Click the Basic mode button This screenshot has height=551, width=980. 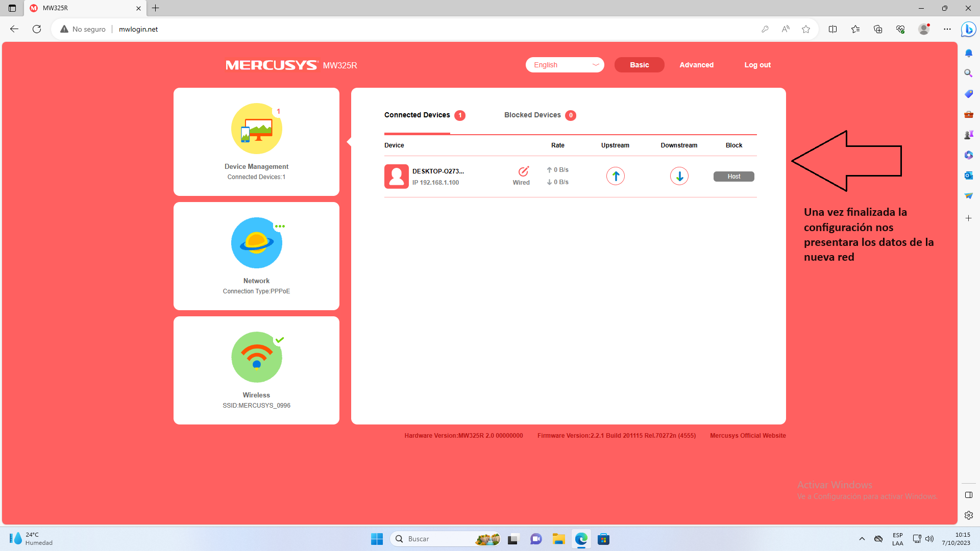[639, 65]
